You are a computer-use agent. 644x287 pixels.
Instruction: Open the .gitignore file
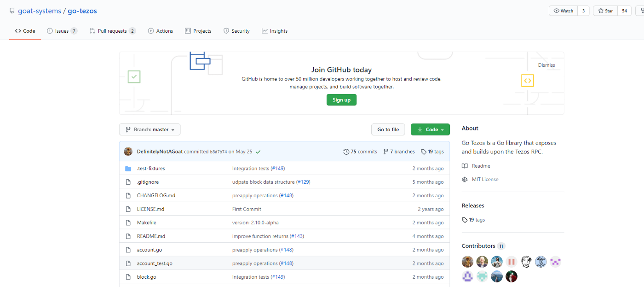pyautogui.click(x=148, y=182)
